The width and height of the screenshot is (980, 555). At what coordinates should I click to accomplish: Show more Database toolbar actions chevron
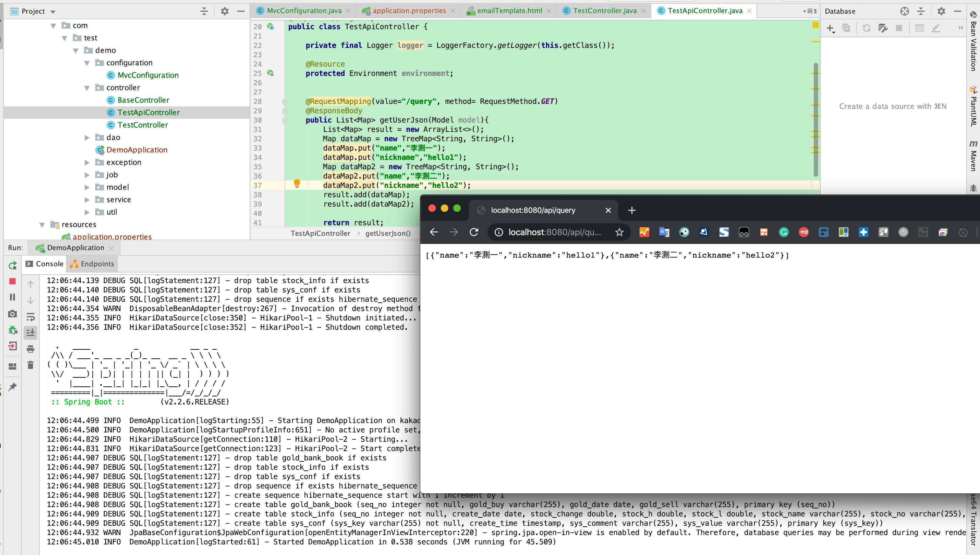[961, 28]
